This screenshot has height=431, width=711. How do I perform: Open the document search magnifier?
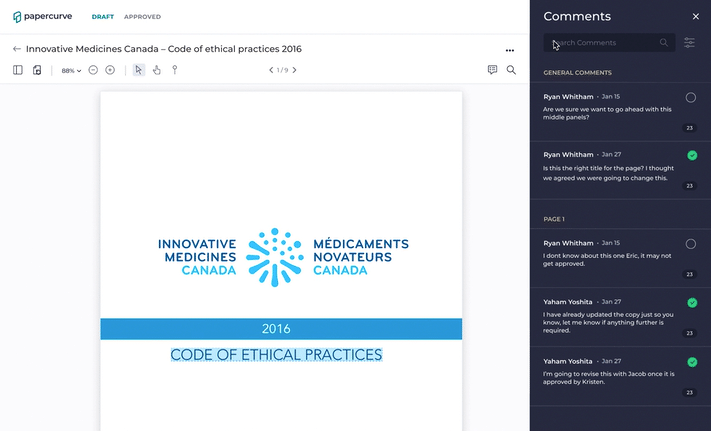(511, 70)
